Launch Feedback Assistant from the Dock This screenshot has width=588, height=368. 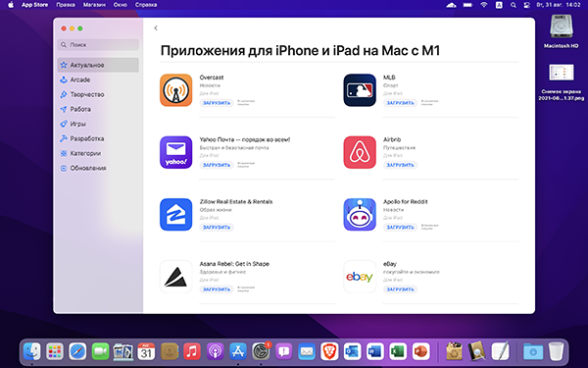point(283,352)
